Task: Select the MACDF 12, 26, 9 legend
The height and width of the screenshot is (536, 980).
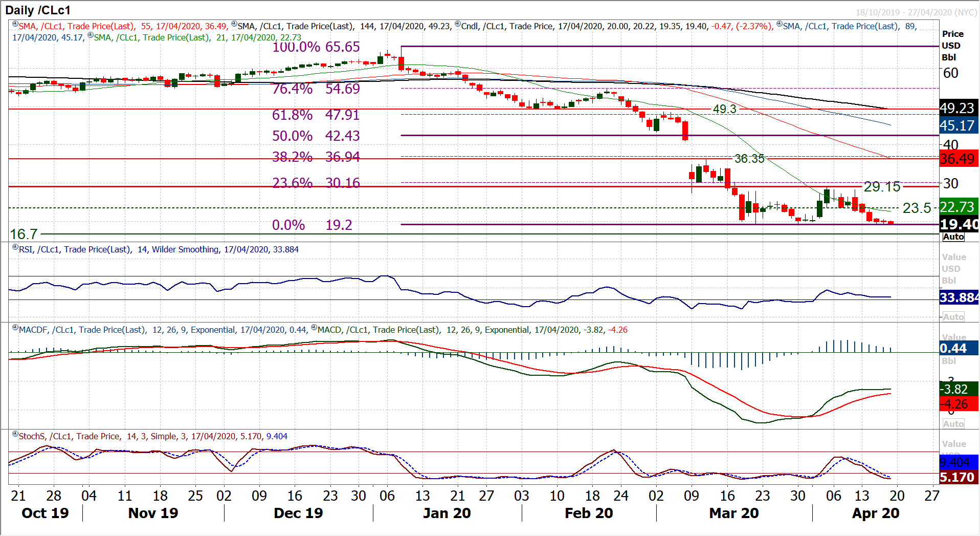Action: (163, 330)
